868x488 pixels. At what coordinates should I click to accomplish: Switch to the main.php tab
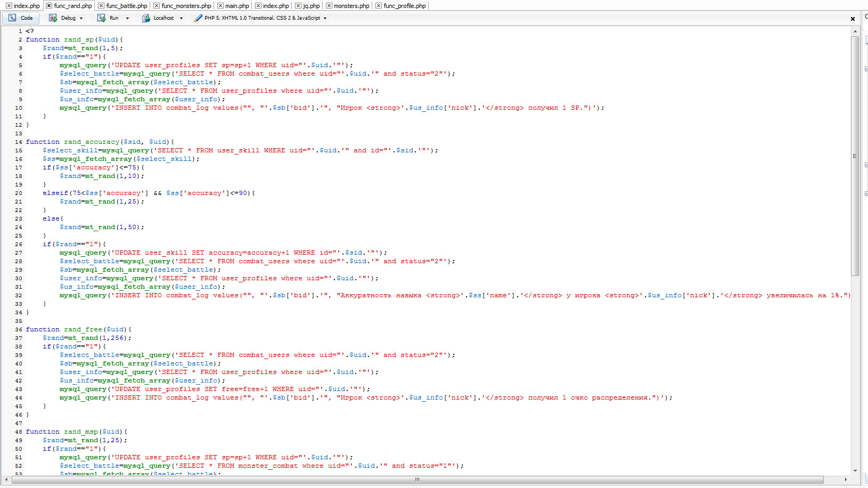(237, 6)
